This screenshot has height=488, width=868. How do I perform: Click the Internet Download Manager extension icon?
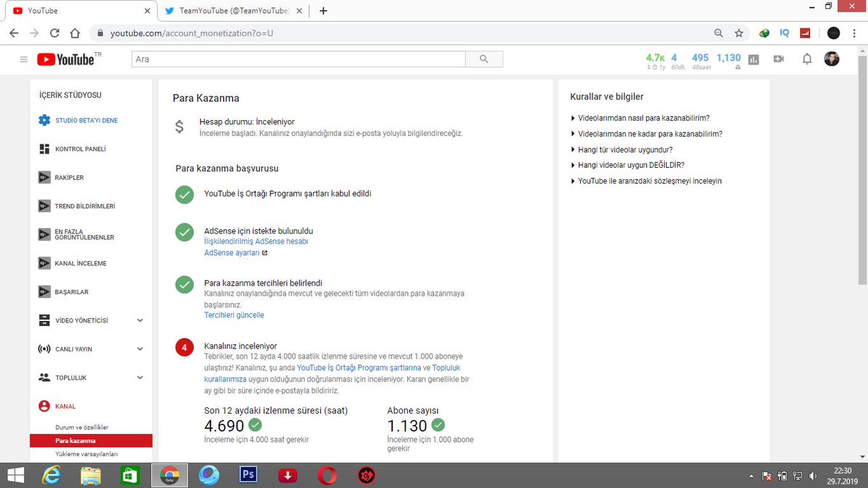click(765, 33)
